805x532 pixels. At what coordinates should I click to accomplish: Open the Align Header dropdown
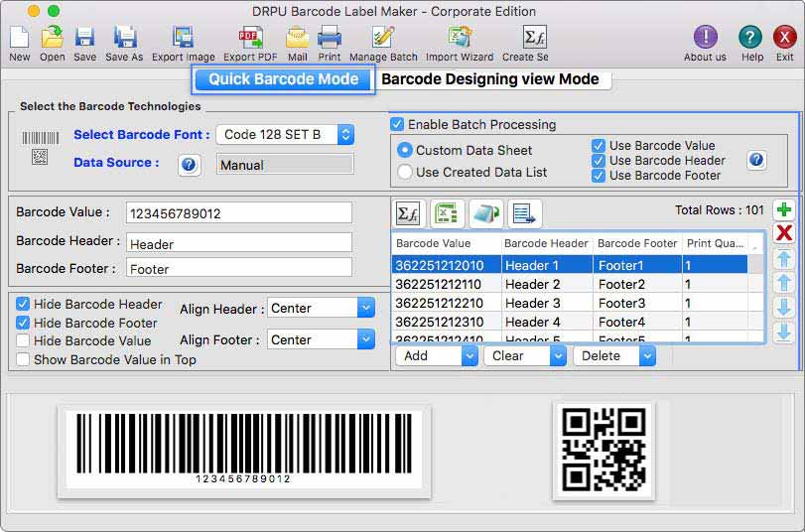coord(321,308)
